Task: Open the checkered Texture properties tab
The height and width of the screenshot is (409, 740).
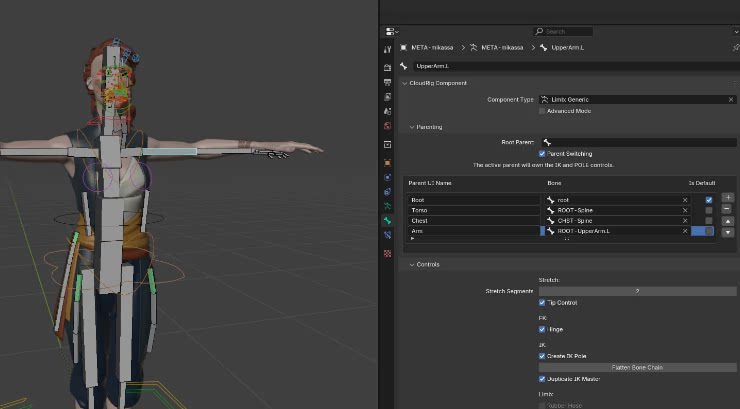Action: coord(387,253)
